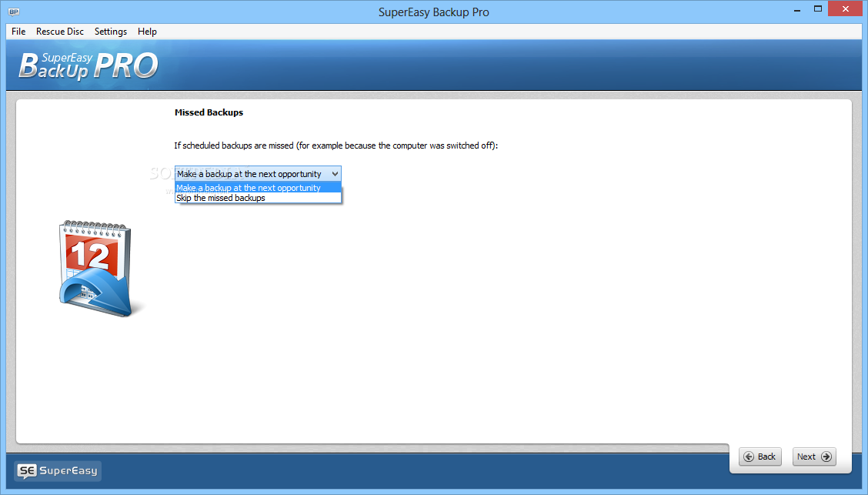Click the SuperEasy logo in footer
Screen dimensions: 868x495
(58, 470)
